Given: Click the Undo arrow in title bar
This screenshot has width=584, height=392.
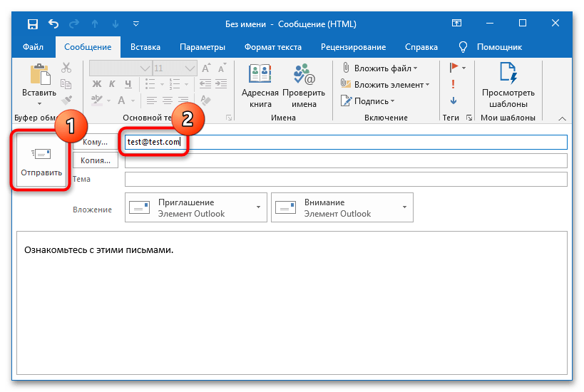Looking at the screenshot, I should 53,24.
